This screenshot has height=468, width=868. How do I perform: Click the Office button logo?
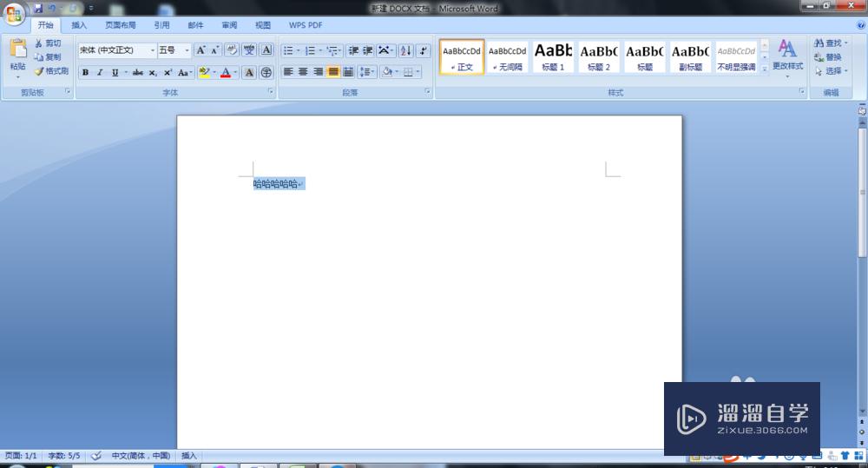14,13
